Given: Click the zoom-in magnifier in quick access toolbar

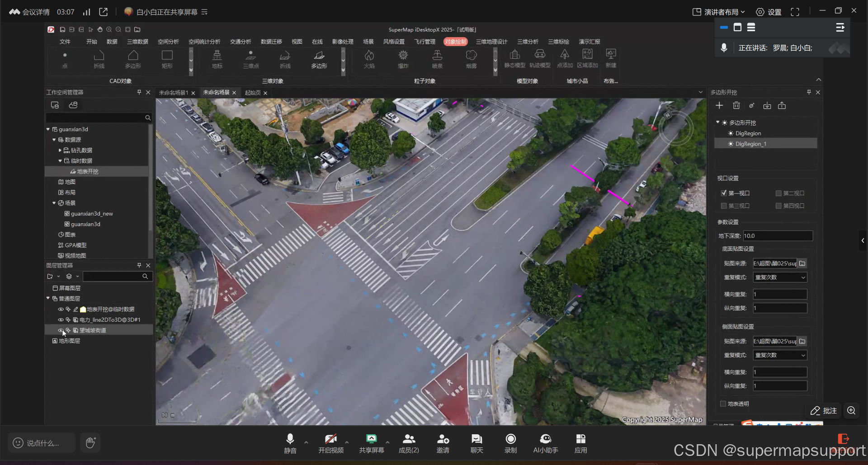Looking at the screenshot, I should (109, 29).
